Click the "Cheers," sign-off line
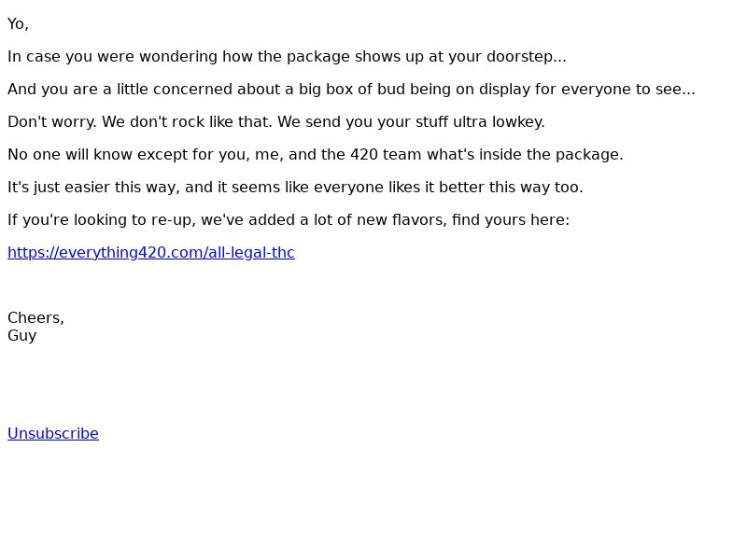 click(x=35, y=317)
